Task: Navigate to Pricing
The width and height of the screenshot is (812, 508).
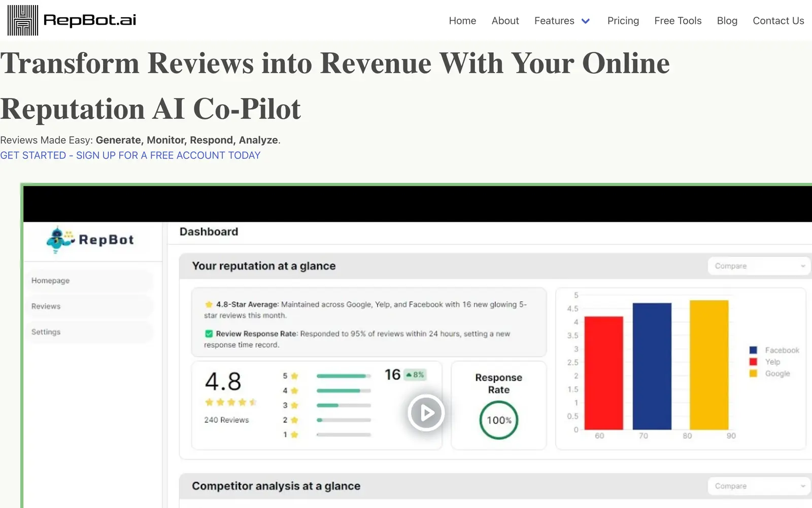Action: coord(623,21)
